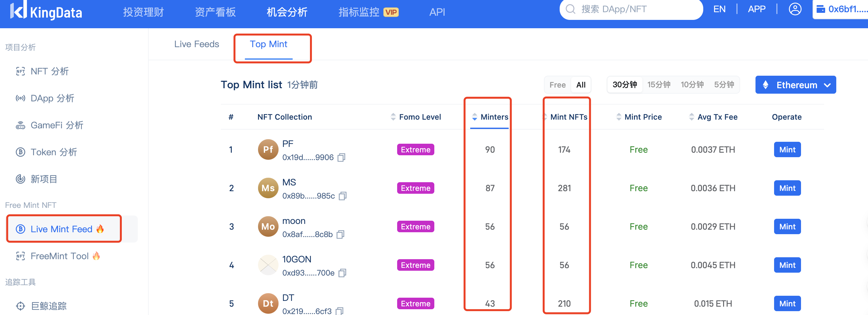
Task: Click the wallet icon next to 0x6bf1
Action: pos(821,9)
